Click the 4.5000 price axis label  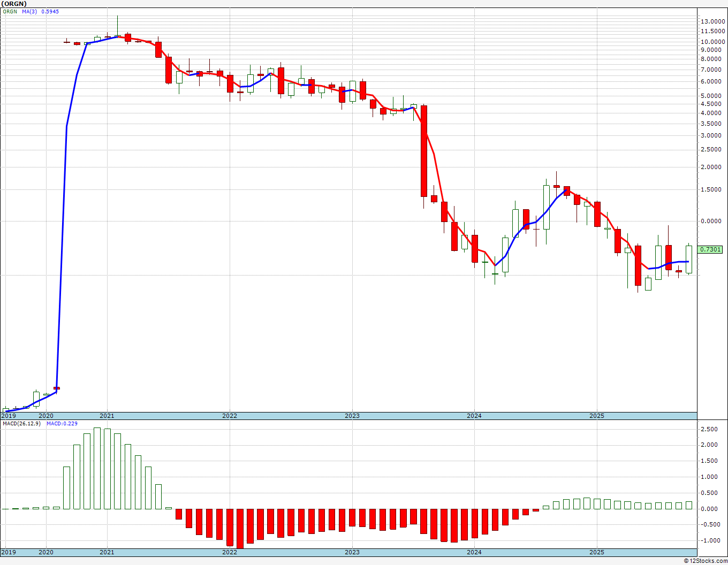pyautogui.click(x=712, y=104)
